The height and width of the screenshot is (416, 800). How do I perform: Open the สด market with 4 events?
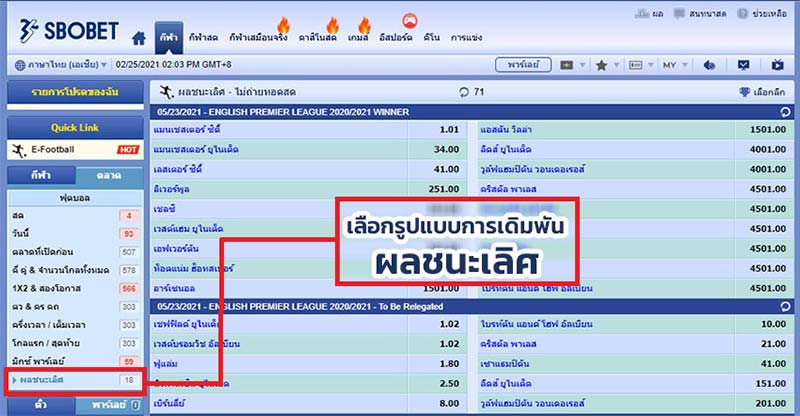pyautogui.click(x=76, y=216)
